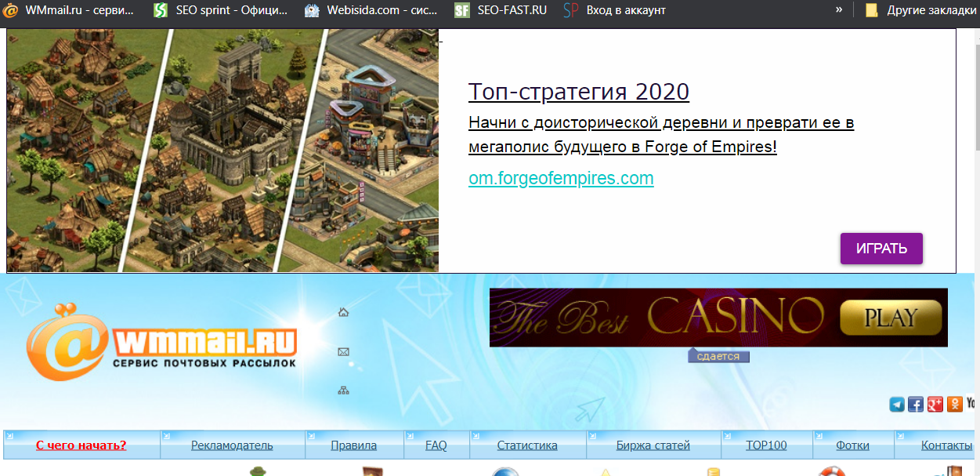This screenshot has width=980, height=476.
Task: Click the purple ИГРАТЬ button
Action: tap(881, 249)
